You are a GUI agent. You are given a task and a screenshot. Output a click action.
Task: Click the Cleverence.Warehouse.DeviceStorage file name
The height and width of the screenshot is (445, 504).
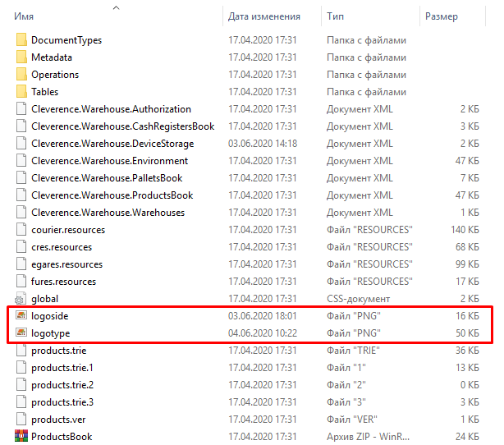pos(112,144)
